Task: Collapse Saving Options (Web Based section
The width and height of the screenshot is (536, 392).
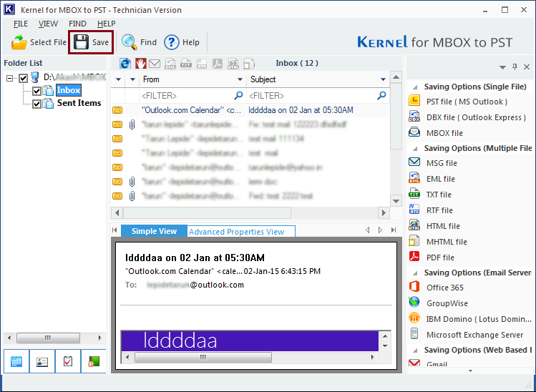Action: 415,351
